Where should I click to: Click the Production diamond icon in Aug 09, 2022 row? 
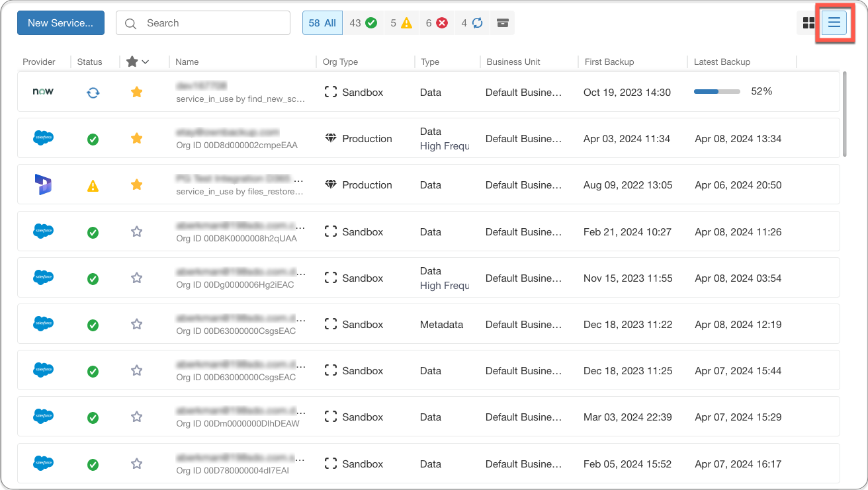point(331,185)
